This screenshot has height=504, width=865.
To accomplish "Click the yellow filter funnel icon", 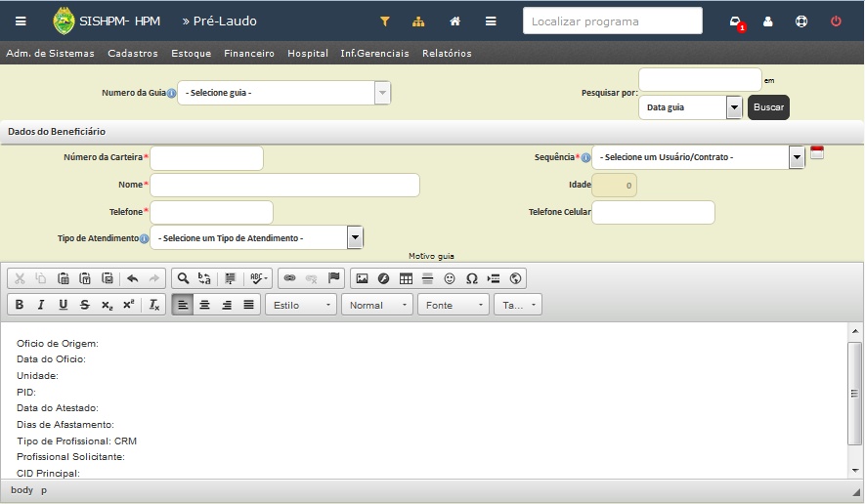I will pos(385,21).
